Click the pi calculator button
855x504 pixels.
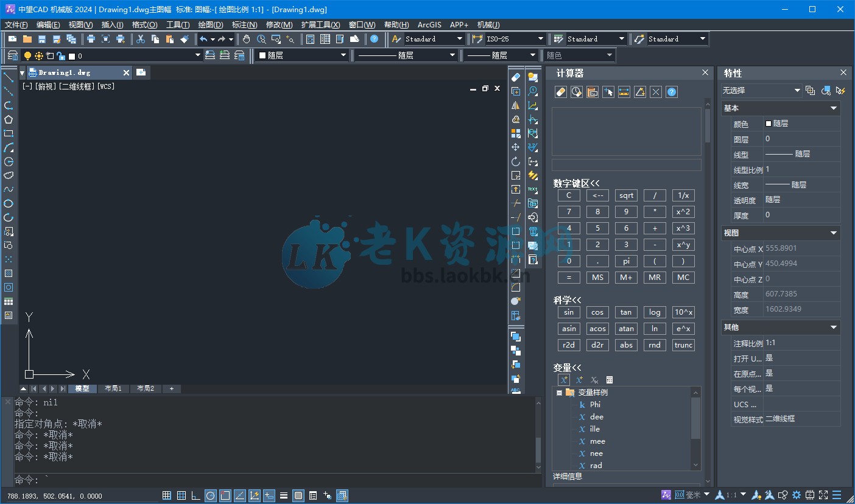626,261
